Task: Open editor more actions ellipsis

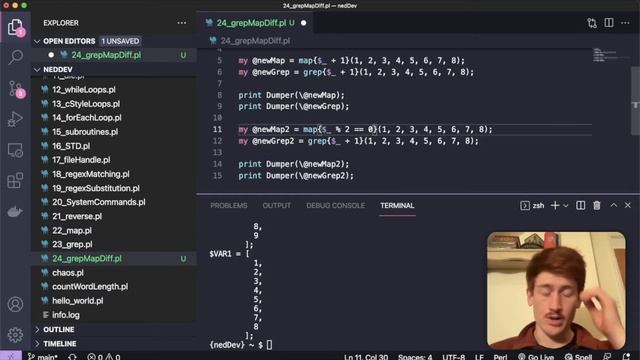Action: tap(625, 23)
